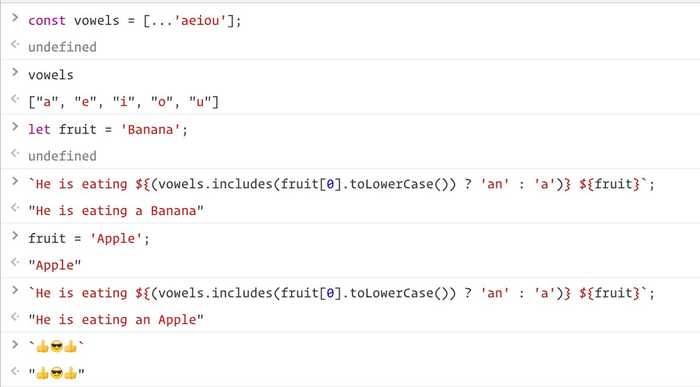Click the input chevron beside the emoji template string
700x387 pixels.
[15, 345]
